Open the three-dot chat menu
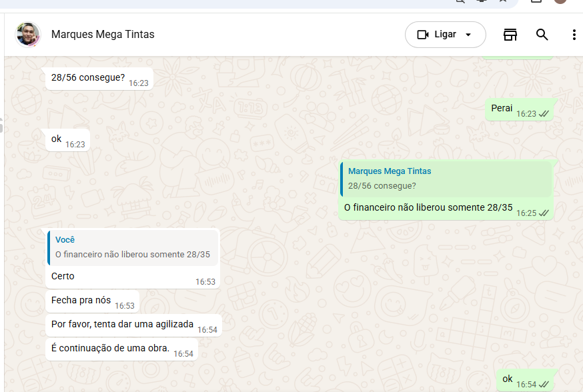The image size is (583, 392). click(574, 35)
